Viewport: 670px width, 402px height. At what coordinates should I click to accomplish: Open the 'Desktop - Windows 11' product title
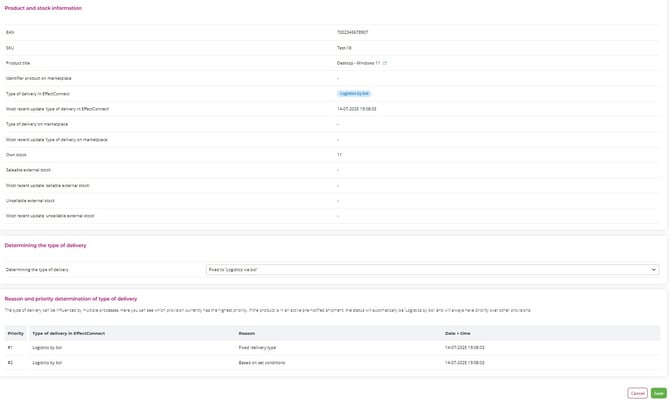(358, 63)
